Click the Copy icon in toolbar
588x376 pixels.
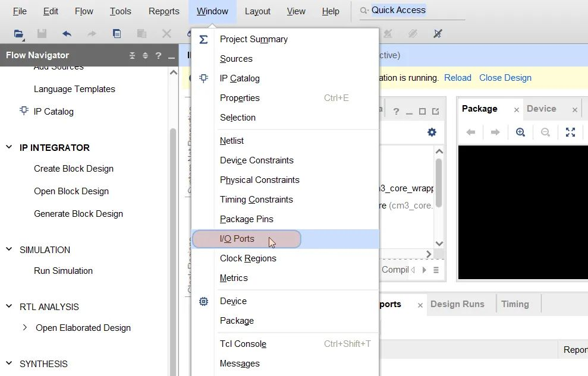tap(117, 34)
